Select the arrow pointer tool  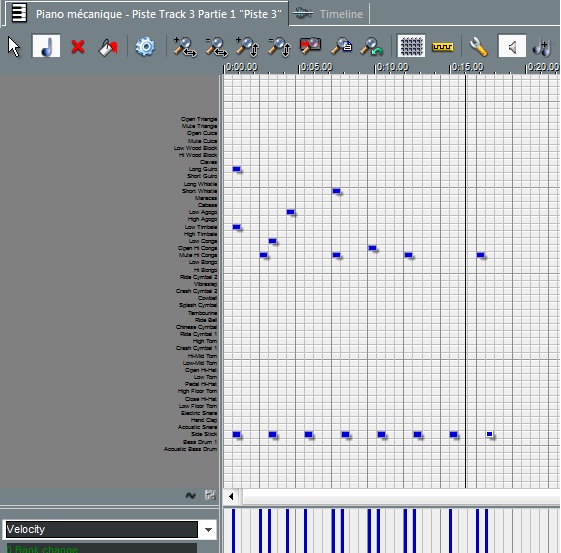[x=14, y=47]
